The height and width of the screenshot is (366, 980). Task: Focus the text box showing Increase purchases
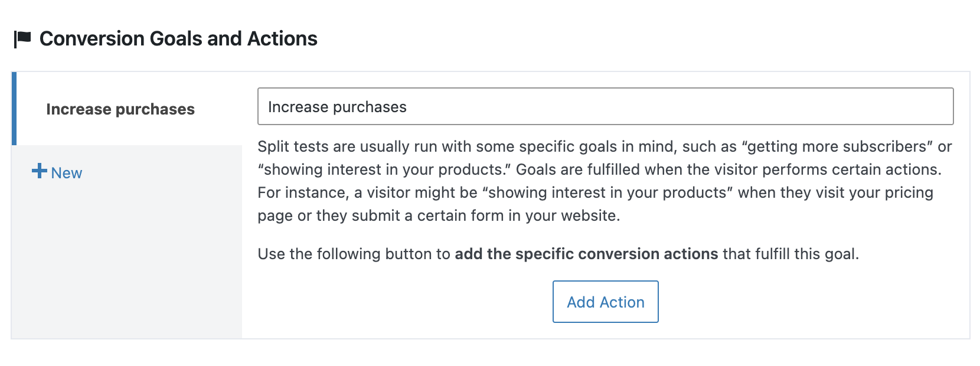click(605, 107)
